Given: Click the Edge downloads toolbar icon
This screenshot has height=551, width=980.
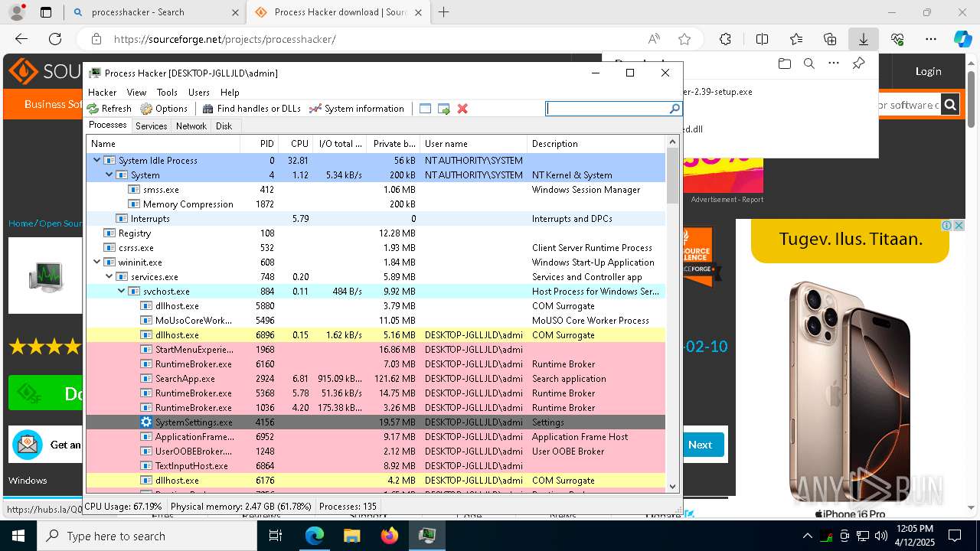Looking at the screenshot, I should [x=863, y=39].
